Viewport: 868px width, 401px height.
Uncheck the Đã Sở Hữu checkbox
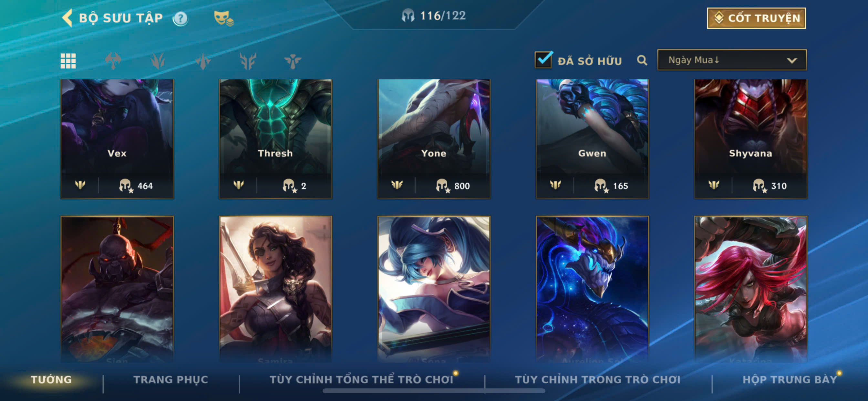click(x=543, y=60)
